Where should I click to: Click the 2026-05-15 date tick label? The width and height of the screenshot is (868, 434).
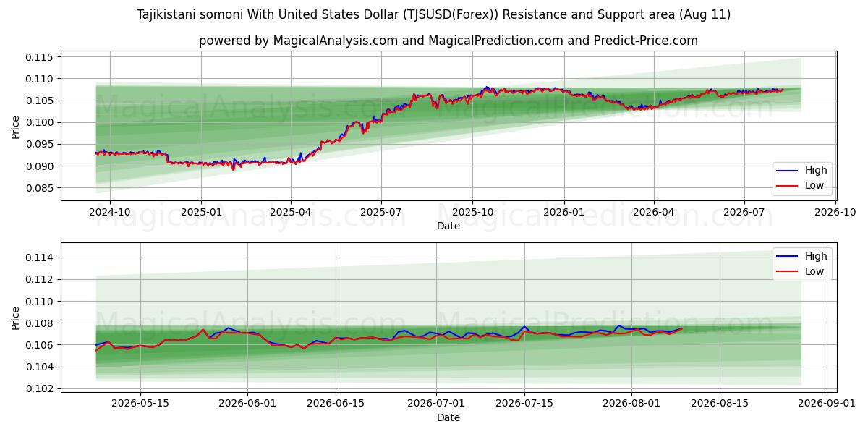140,404
